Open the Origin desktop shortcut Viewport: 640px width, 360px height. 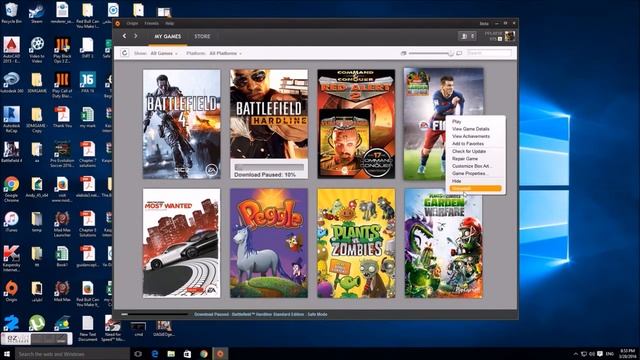click(11, 291)
